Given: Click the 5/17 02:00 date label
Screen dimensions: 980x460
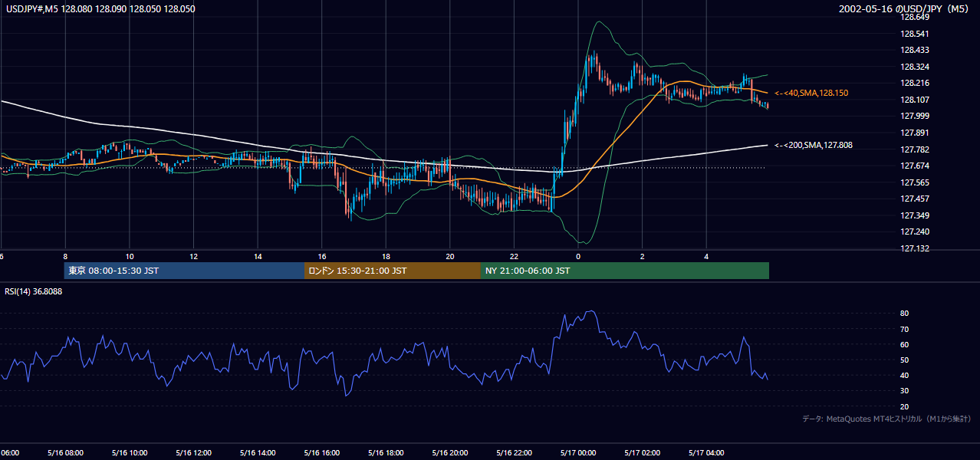Looking at the screenshot, I should 643,453.
